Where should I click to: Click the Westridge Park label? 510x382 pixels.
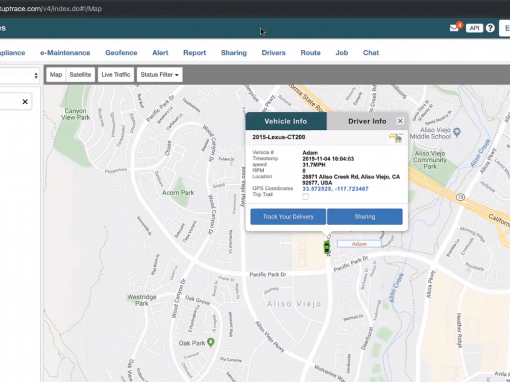(142, 300)
